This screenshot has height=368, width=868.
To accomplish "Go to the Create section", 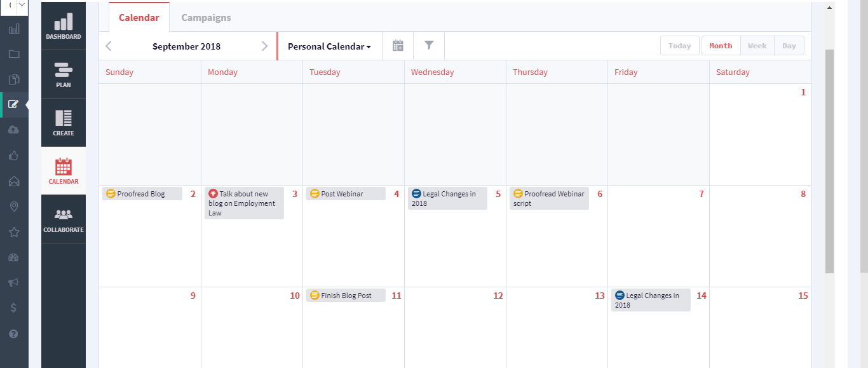I will [x=64, y=123].
